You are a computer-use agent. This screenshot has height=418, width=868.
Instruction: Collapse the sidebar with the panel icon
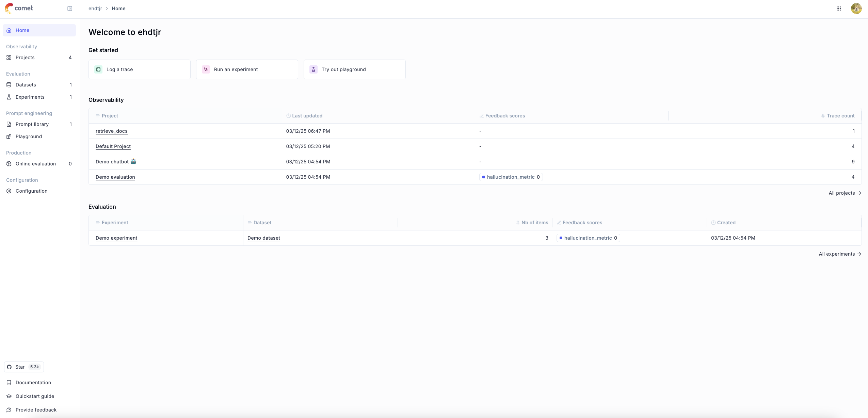[x=70, y=9]
